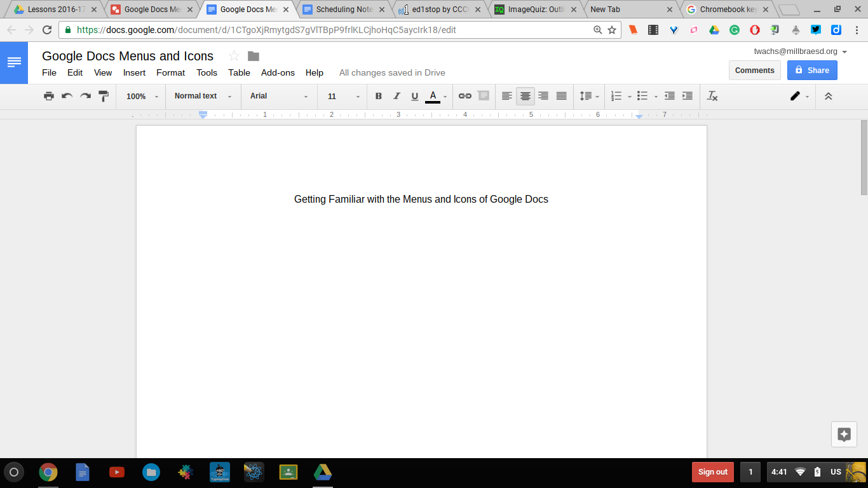Click the Grammarly extension icon
868x488 pixels.
coord(735,30)
